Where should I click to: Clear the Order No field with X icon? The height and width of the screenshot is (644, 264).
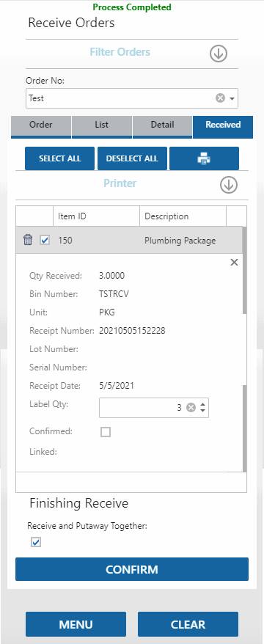pos(221,98)
